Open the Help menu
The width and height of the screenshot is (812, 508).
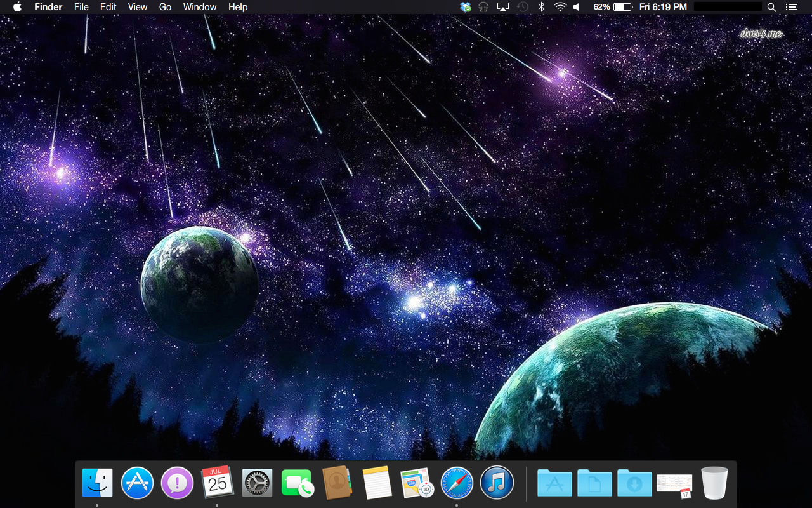(238, 7)
